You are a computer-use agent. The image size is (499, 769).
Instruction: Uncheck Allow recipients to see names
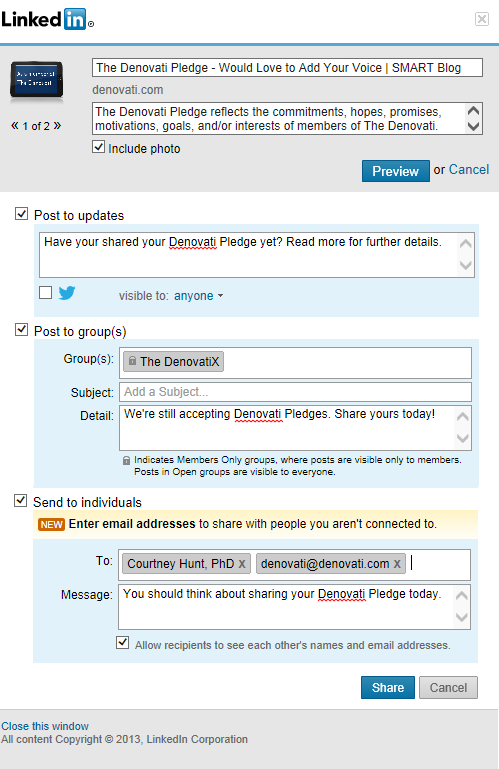click(123, 642)
